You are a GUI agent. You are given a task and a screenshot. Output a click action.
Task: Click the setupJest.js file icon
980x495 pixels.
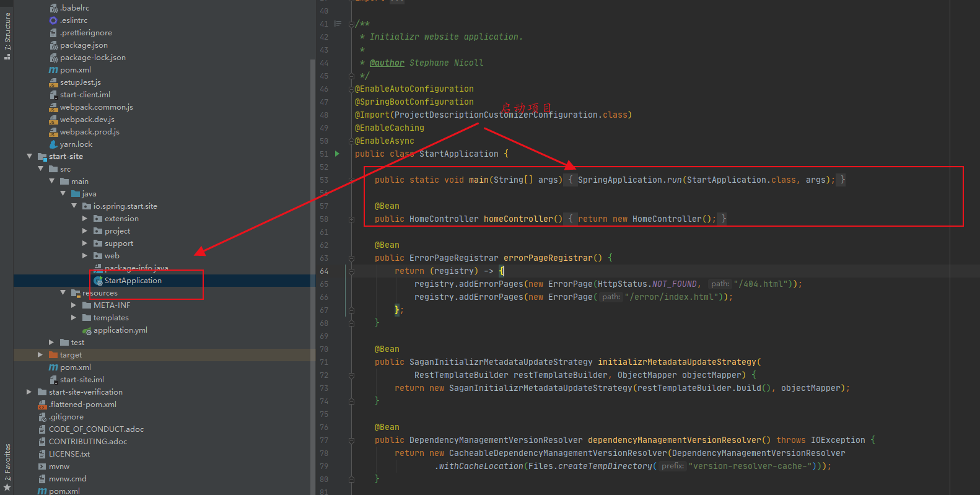53,82
